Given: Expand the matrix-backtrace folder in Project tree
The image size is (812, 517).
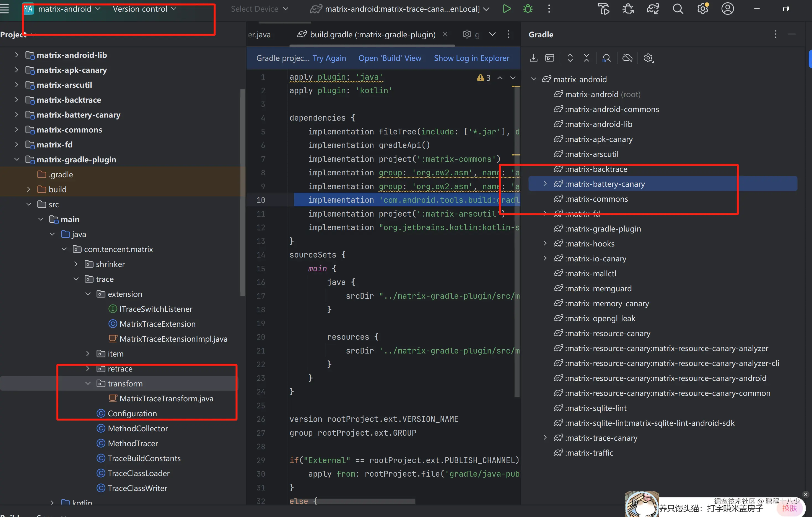Looking at the screenshot, I should point(17,100).
